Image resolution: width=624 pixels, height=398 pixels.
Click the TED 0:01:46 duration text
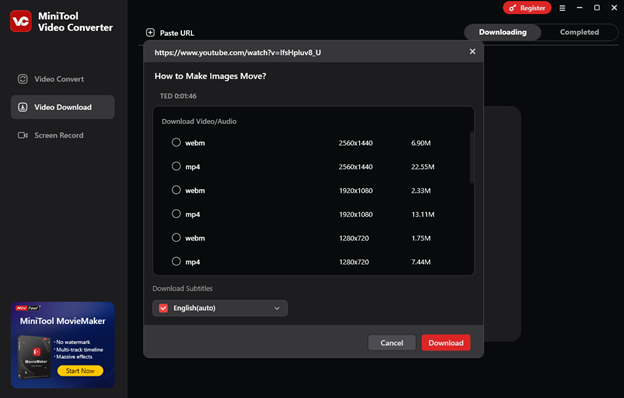point(178,96)
